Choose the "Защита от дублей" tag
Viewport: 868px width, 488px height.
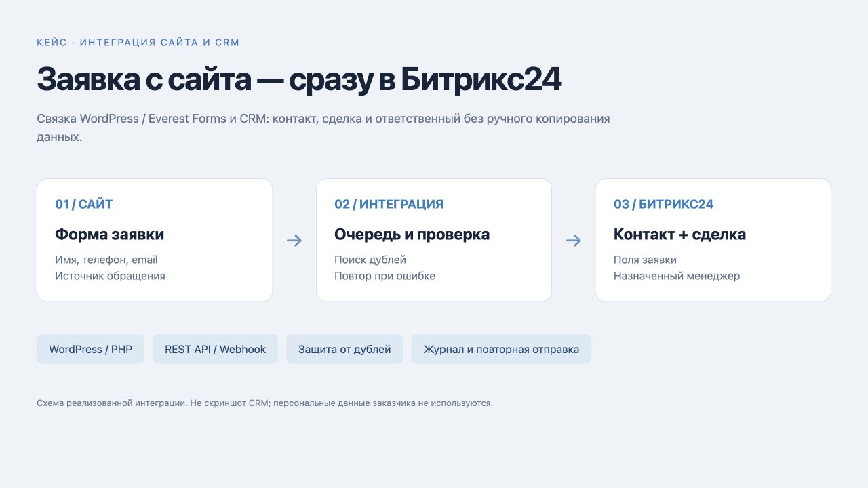coord(344,349)
